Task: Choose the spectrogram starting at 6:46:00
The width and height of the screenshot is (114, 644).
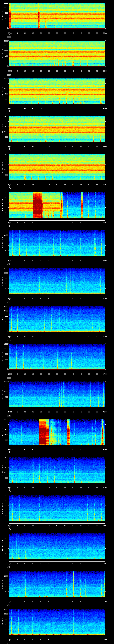Action: (57, 357)
